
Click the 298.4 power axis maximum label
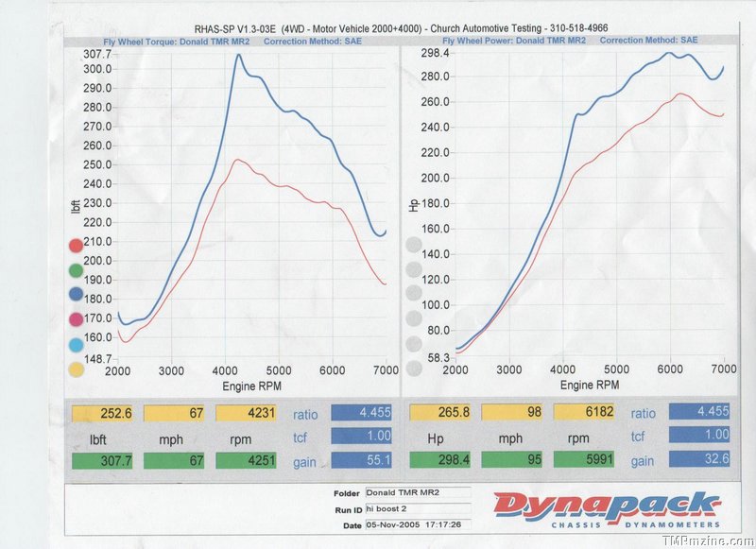435,53
